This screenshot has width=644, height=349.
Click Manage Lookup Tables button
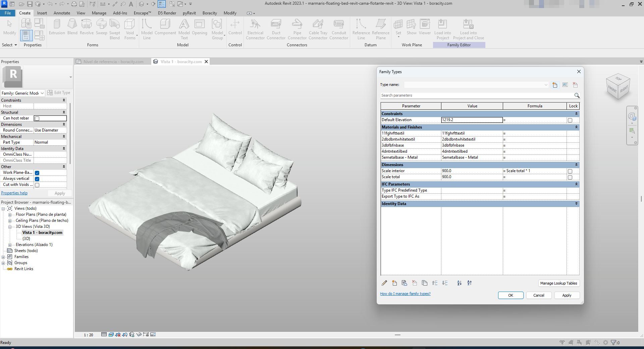coord(558,283)
